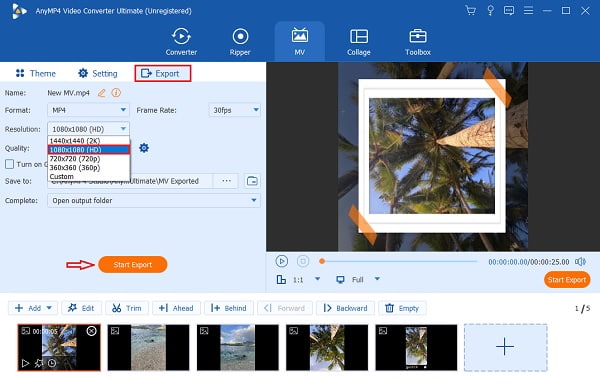Switch to the Converter module
The image size is (600, 390).
coord(181,42)
